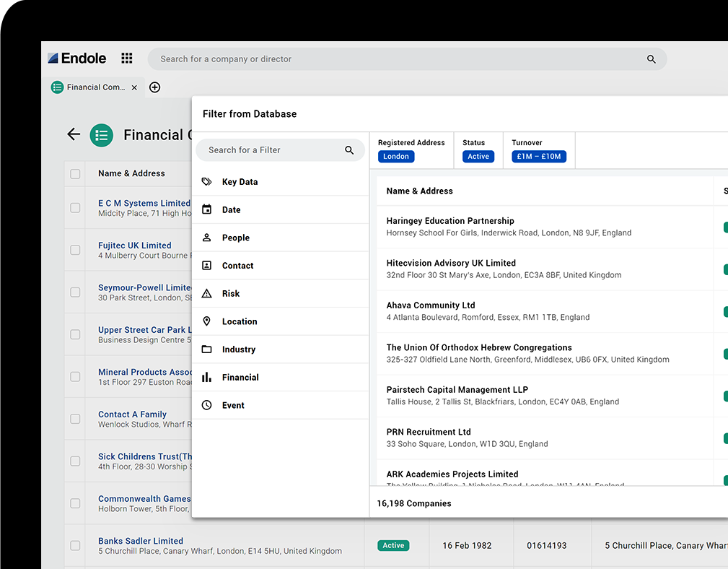Click Active badge in Banks Sadler row
Viewport: 728px width, 569px height.
coord(393,545)
